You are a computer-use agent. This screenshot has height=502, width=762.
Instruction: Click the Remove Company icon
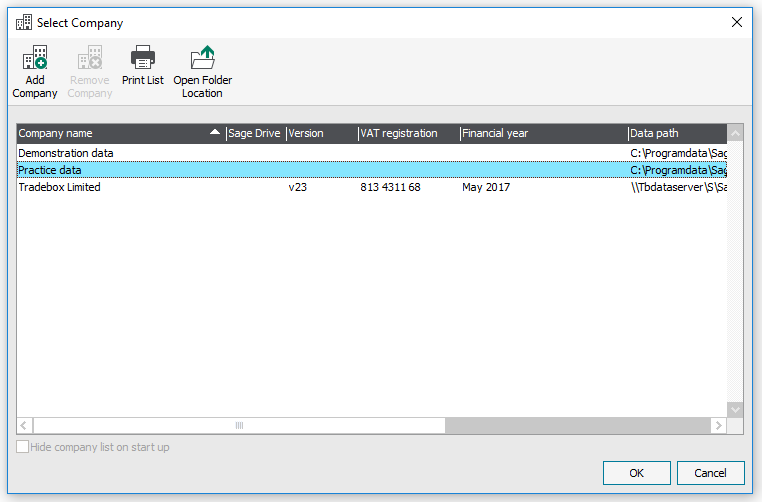[90, 58]
